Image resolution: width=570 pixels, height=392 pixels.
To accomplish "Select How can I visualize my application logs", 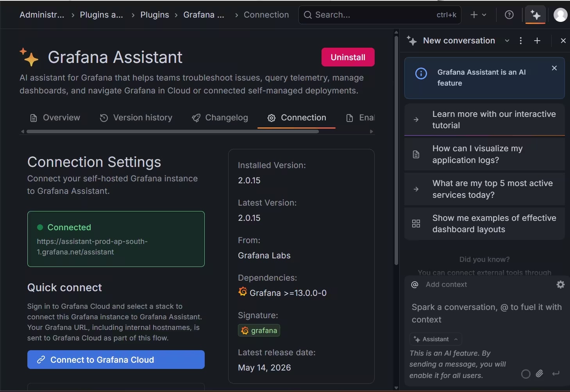I will coord(484,154).
